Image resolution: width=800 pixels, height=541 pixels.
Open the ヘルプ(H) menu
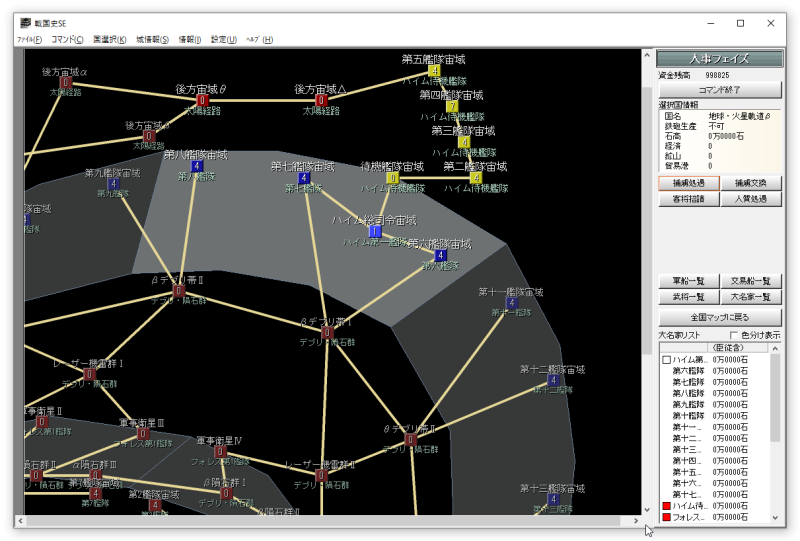coord(259,40)
